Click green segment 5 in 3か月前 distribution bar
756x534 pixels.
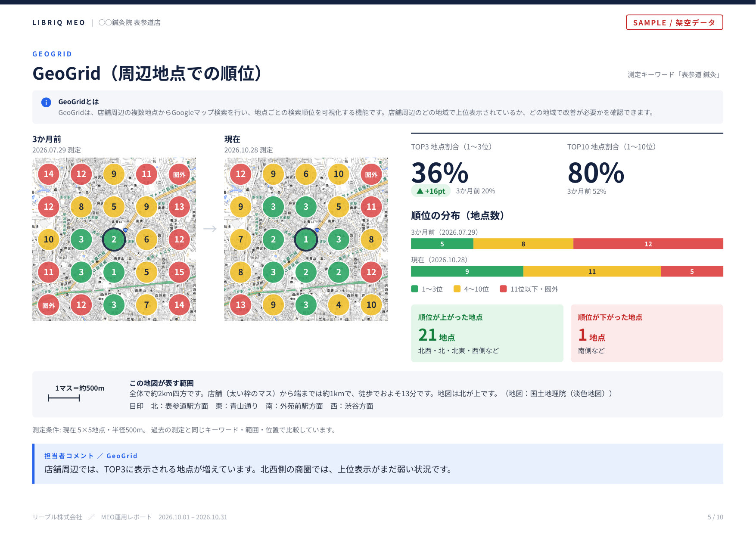(x=442, y=244)
